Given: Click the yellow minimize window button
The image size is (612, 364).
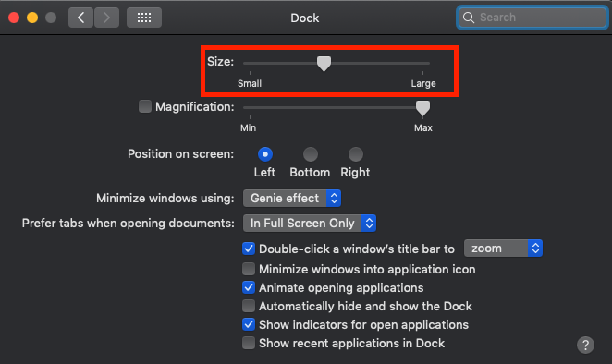Looking at the screenshot, I should (x=32, y=18).
